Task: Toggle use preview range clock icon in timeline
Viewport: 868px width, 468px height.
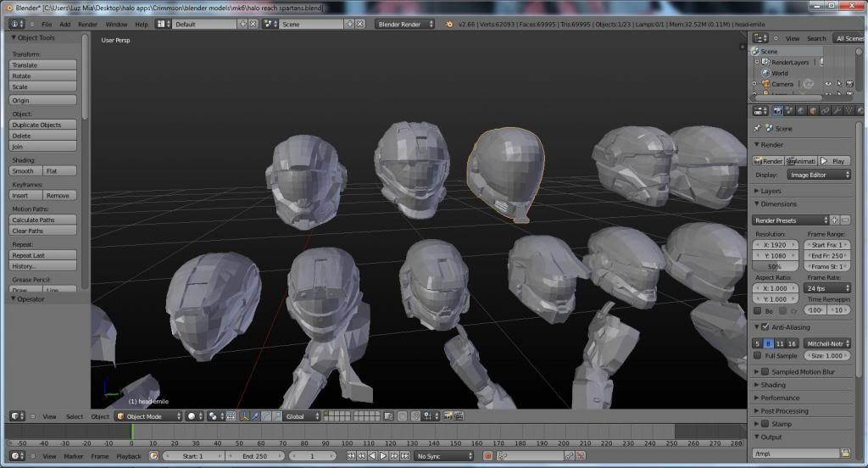Action: tap(154, 456)
